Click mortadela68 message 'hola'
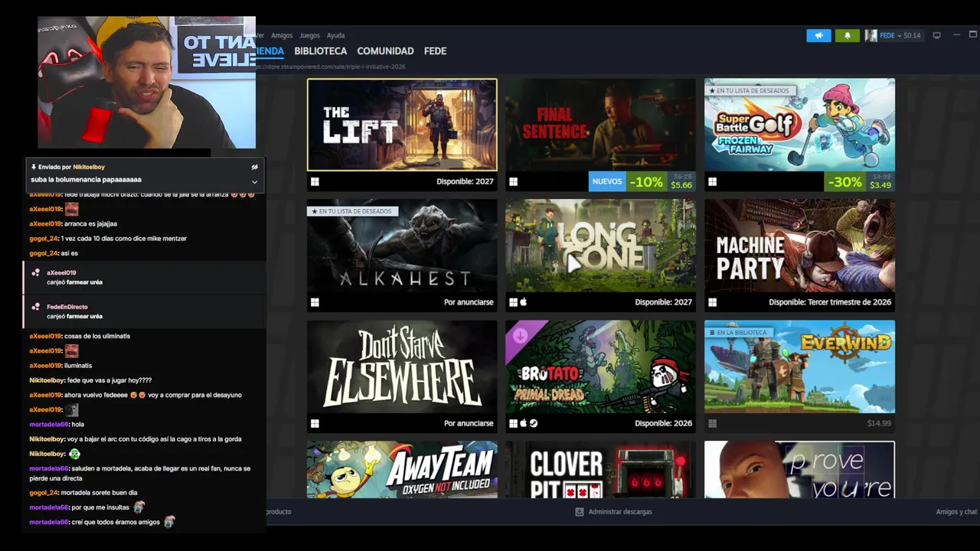 click(x=77, y=424)
